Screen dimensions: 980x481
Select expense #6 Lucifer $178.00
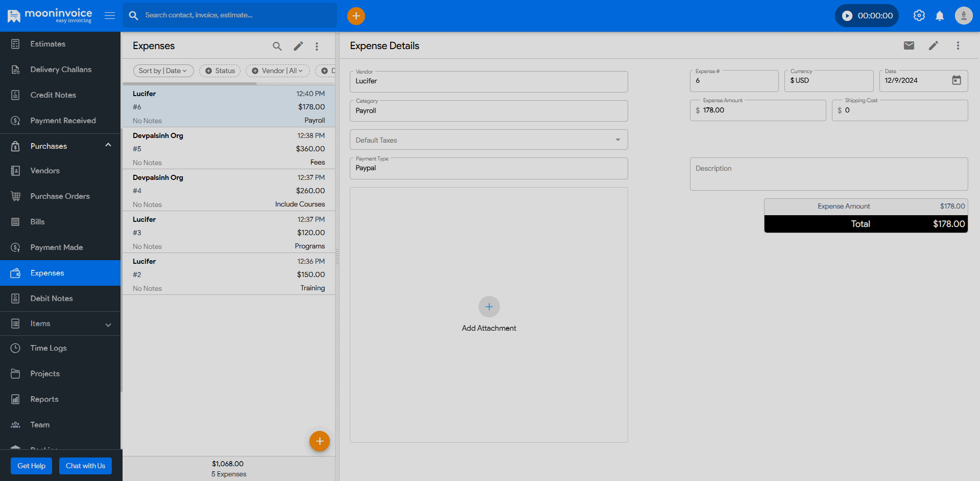point(229,106)
